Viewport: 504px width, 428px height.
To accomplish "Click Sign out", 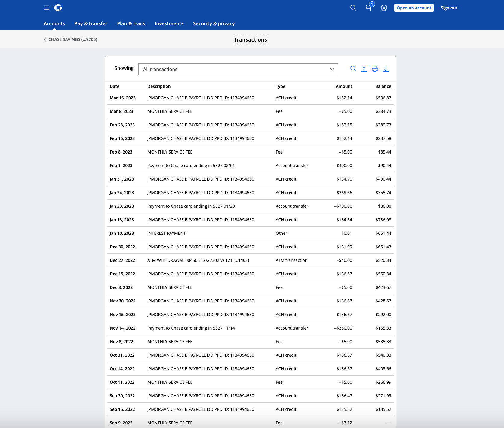I will pyautogui.click(x=449, y=8).
